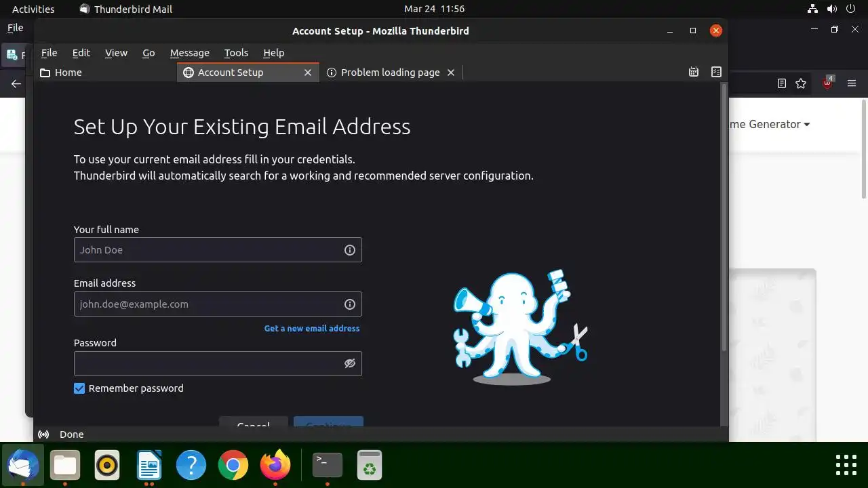This screenshot has height=488, width=868.
Task: Toggle password visibility eye icon
Action: (x=350, y=363)
